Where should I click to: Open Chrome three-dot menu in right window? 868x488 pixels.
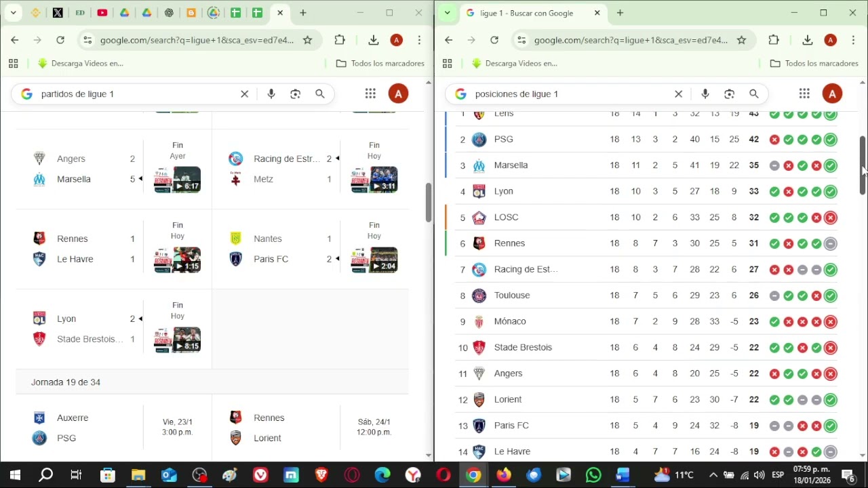click(854, 40)
